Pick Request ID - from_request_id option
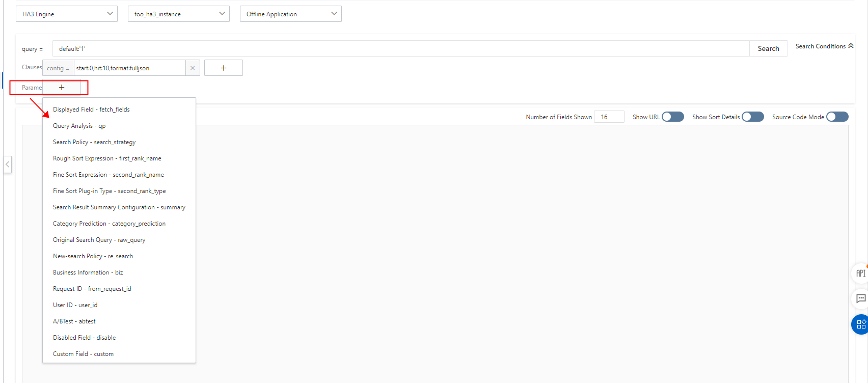This screenshot has height=383, width=868. (x=119, y=289)
